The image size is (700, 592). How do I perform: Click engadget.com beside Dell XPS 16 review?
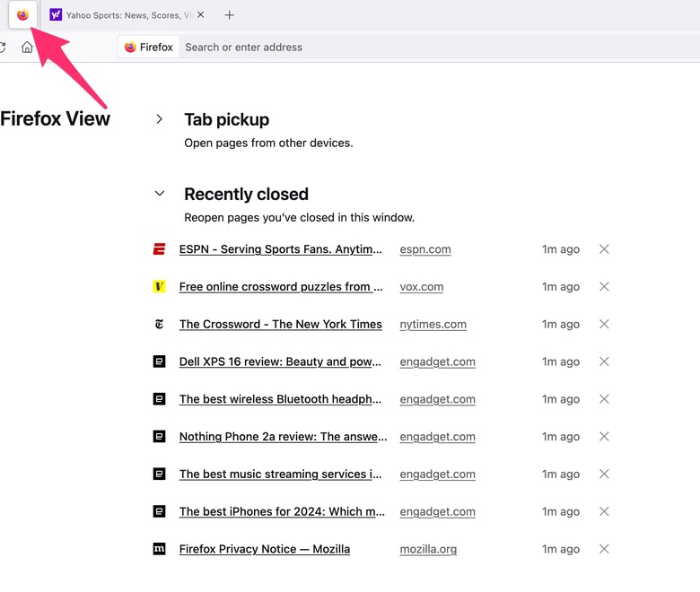pos(437,361)
